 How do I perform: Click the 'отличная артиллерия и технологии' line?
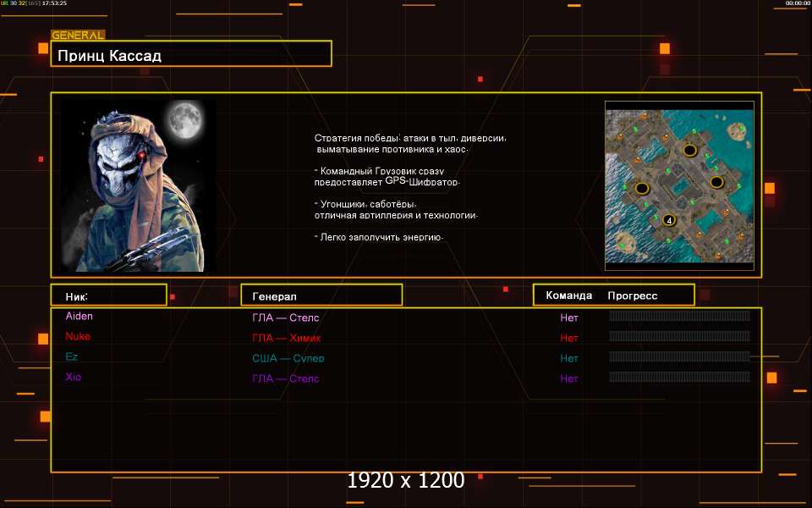pyautogui.click(x=396, y=214)
